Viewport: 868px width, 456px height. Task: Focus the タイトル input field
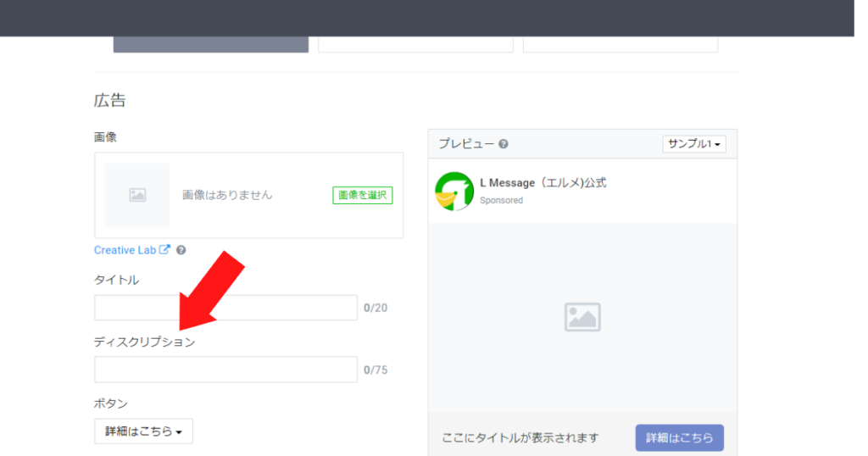tap(225, 308)
